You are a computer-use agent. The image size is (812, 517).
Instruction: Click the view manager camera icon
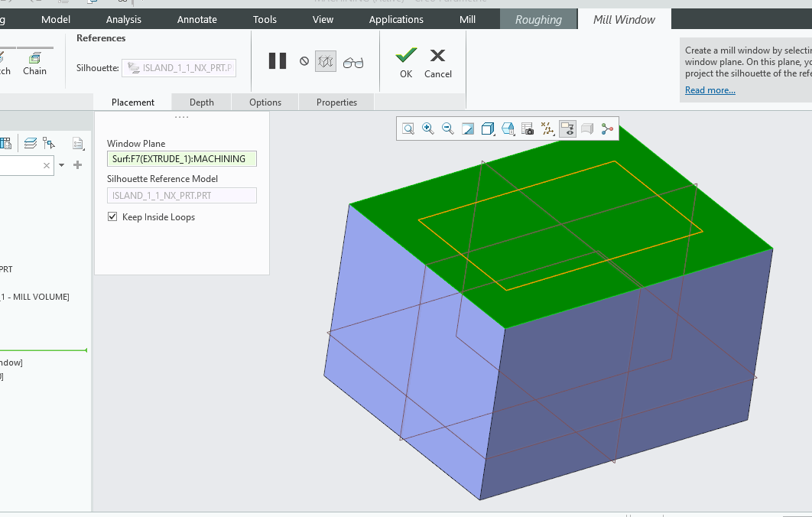coord(528,129)
